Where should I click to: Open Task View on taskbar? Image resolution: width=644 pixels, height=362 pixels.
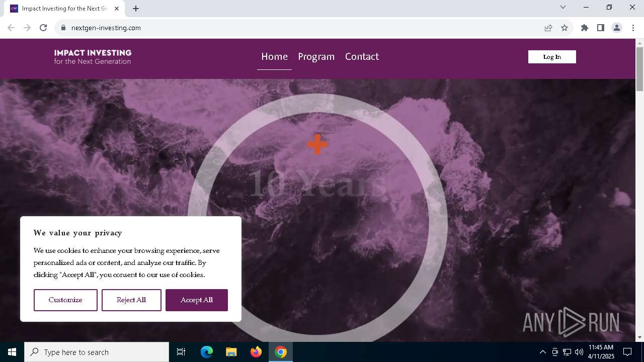[x=181, y=352]
